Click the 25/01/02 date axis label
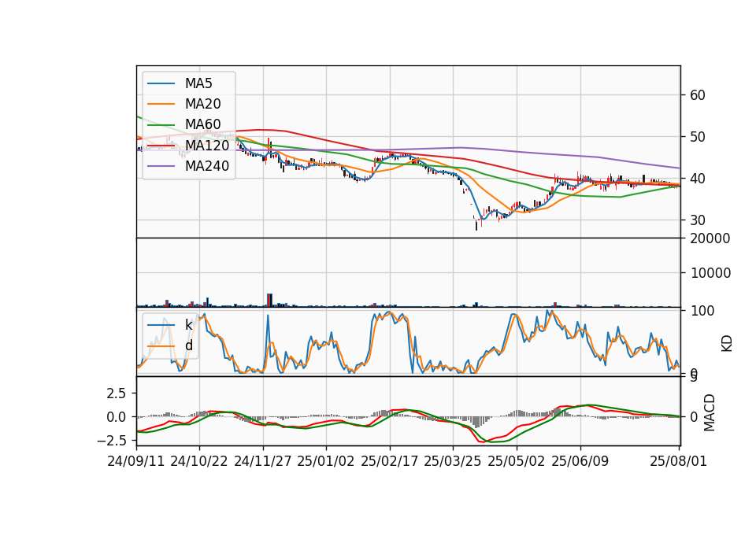Image resolution: width=756 pixels, height=543 pixels. pos(326,461)
